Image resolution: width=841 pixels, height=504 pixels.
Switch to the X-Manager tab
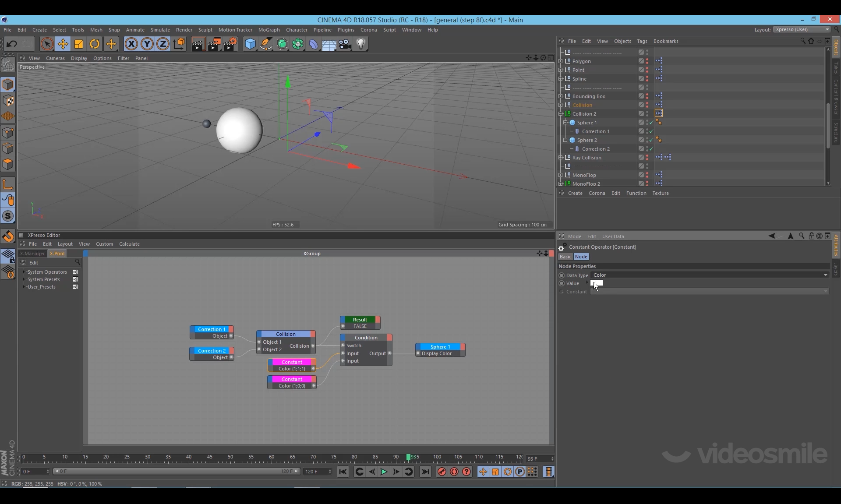[32, 254]
